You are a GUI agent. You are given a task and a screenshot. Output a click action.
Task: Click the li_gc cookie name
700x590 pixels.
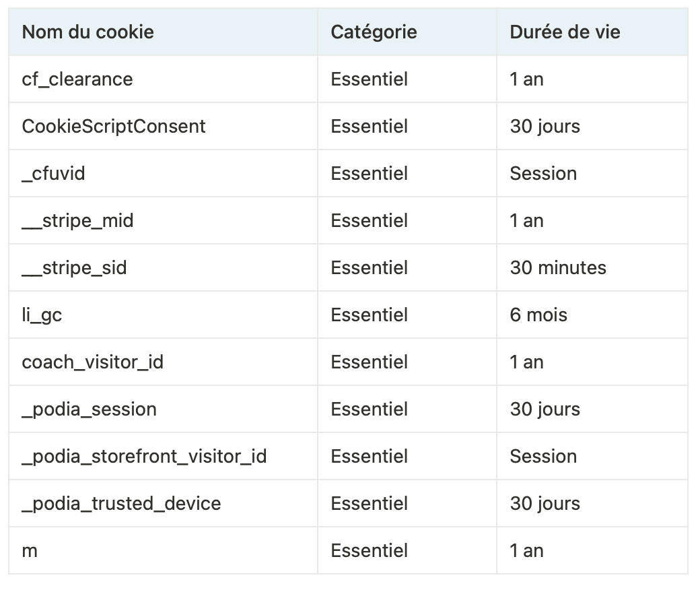pos(42,315)
